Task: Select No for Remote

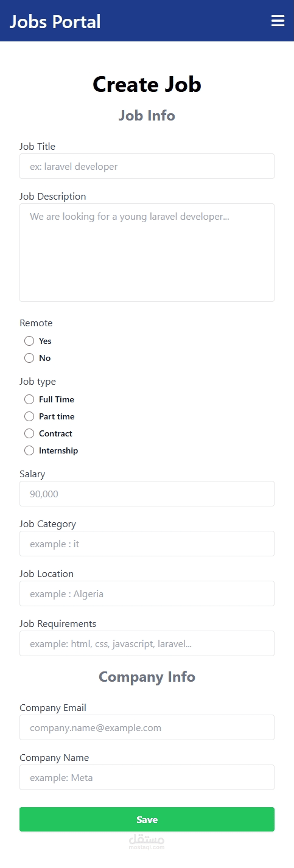Action: click(x=29, y=358)
